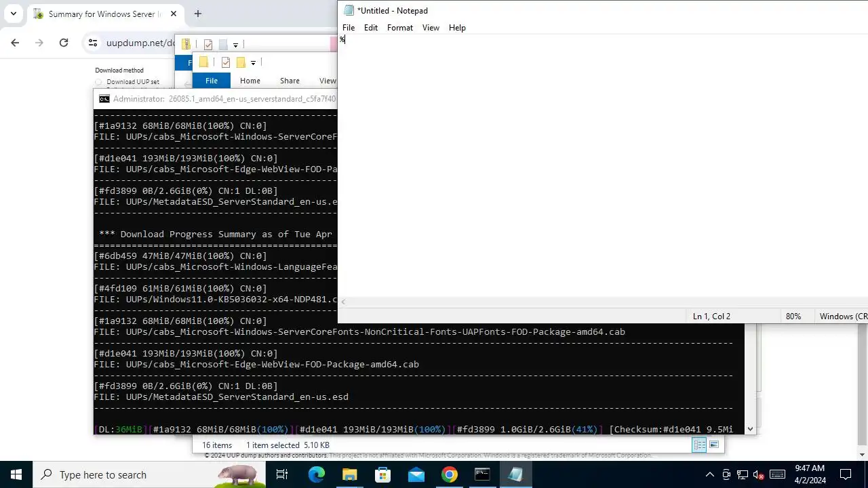Click the muted volume tray icon

click(759, 474)
